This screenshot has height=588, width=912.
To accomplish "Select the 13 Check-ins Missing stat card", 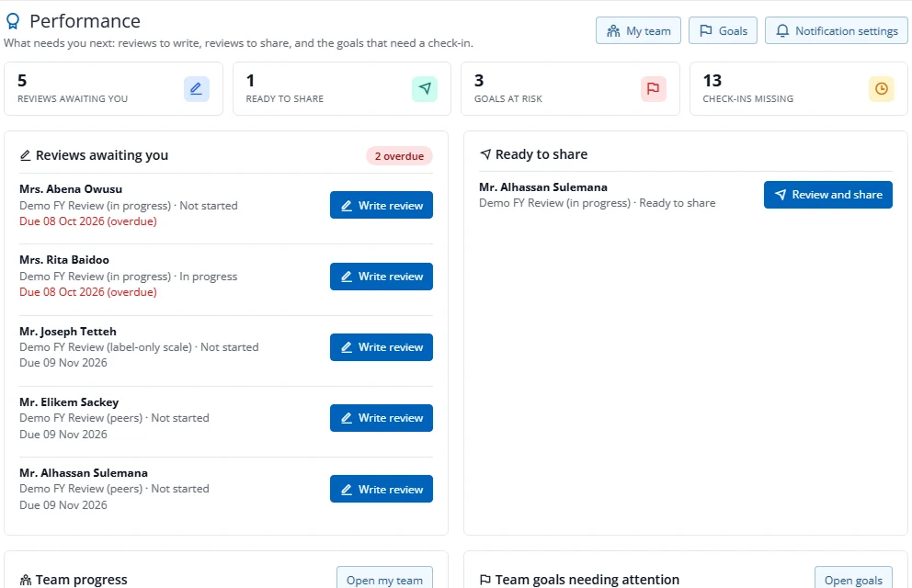I will pyautogui.click(x=799, y=89).
